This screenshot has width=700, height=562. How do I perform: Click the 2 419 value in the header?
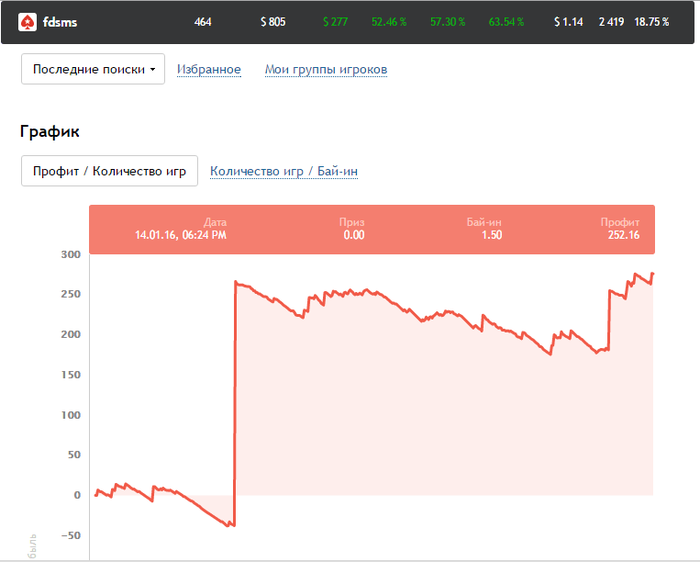coord(612,21)
